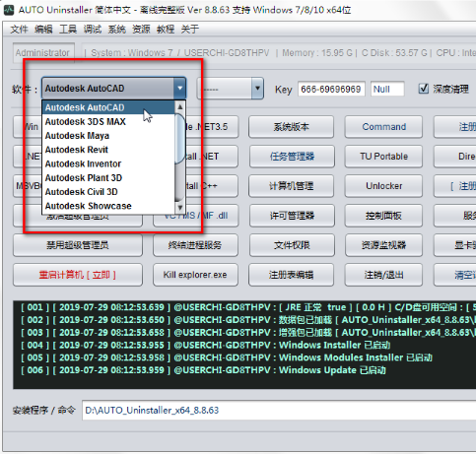Click log line 004 Windows Installer 已启动
Image resolution: width=476 pixels, height=454 pixels.
click(206, 345)
